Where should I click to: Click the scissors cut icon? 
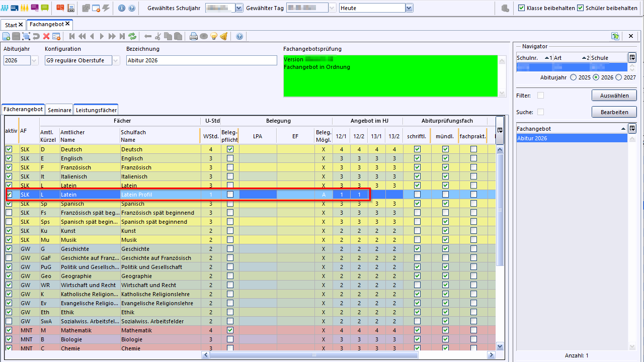pyautogui.click(x=158, y=36)
